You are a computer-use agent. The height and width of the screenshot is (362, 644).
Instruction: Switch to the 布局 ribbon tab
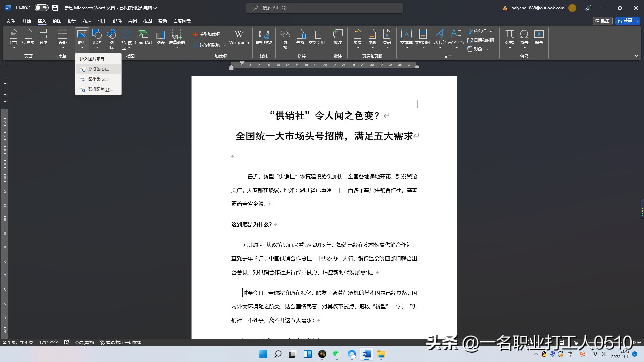coord(87,21)
